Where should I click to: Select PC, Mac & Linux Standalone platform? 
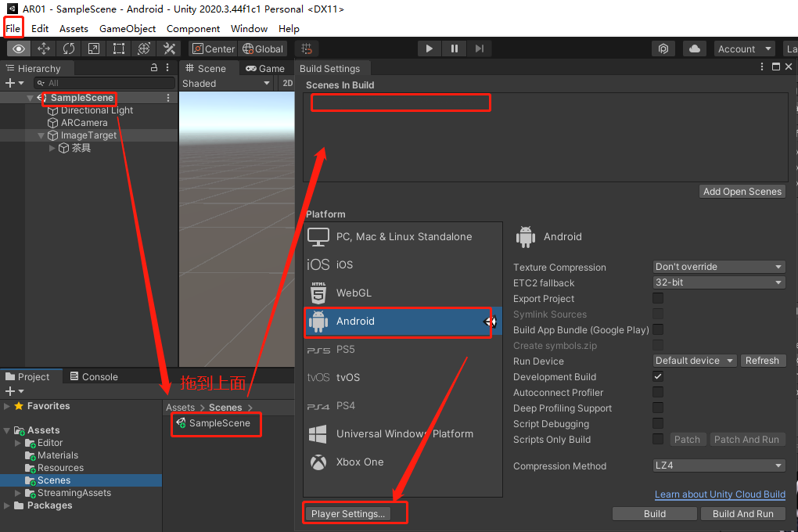tap(403, 237)
